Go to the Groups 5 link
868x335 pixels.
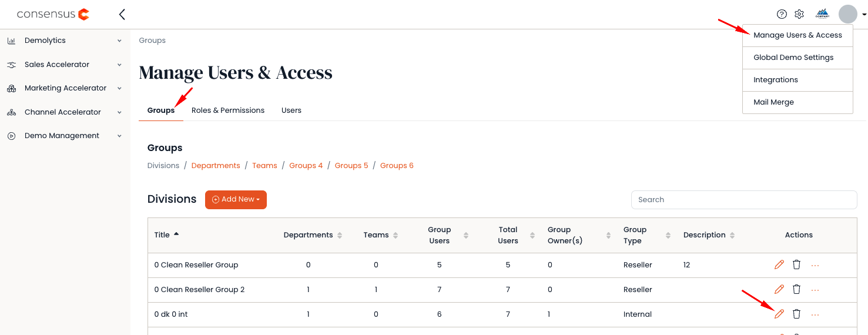[351, 166]
